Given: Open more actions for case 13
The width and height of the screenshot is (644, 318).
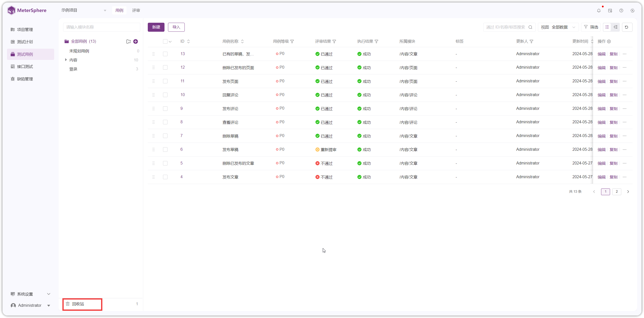Looking at the screenshot, I should pos(625,54).
